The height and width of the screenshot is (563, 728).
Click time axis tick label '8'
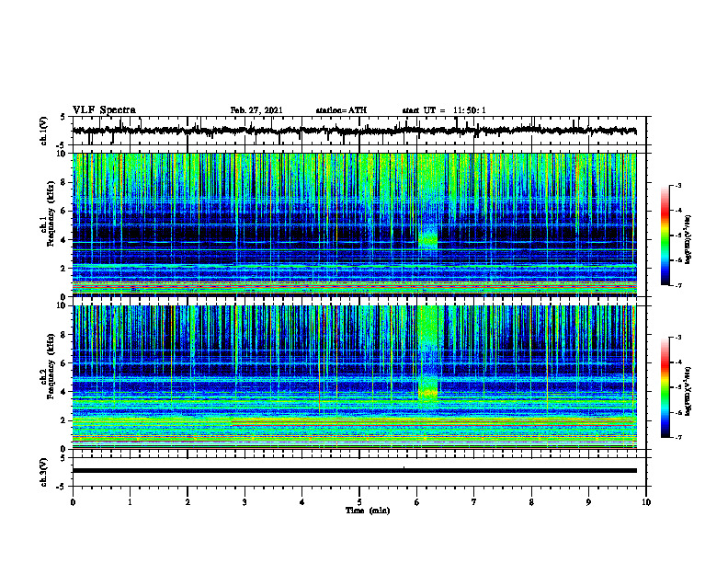[x=531, y=502]
